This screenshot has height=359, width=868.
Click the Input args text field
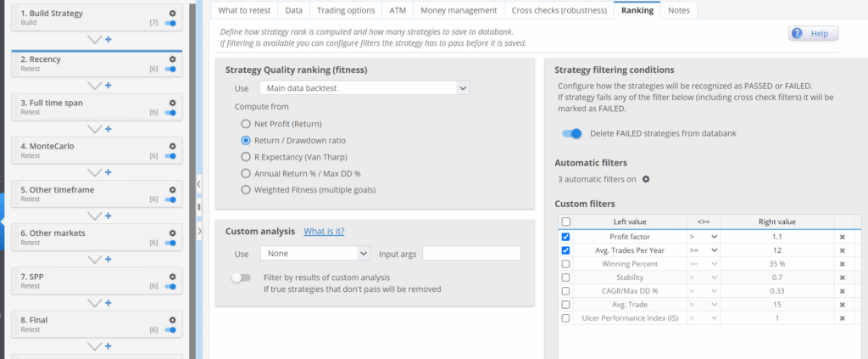pos(471,253)
